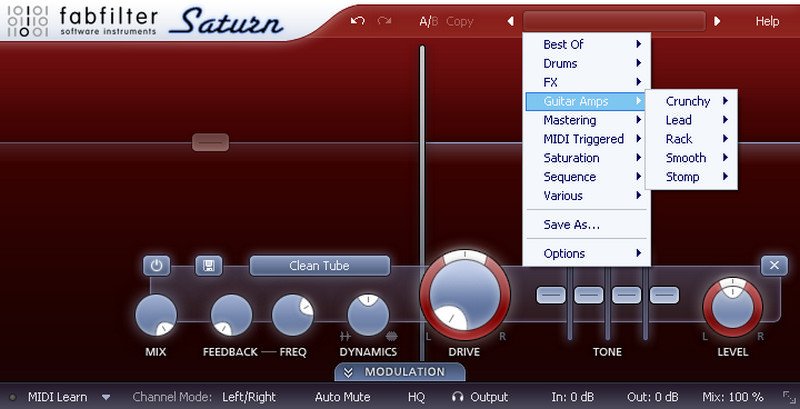Screen dimensions: 800x409
Task: Click the undo arrow icon
Action: click(x=358, y=21)
